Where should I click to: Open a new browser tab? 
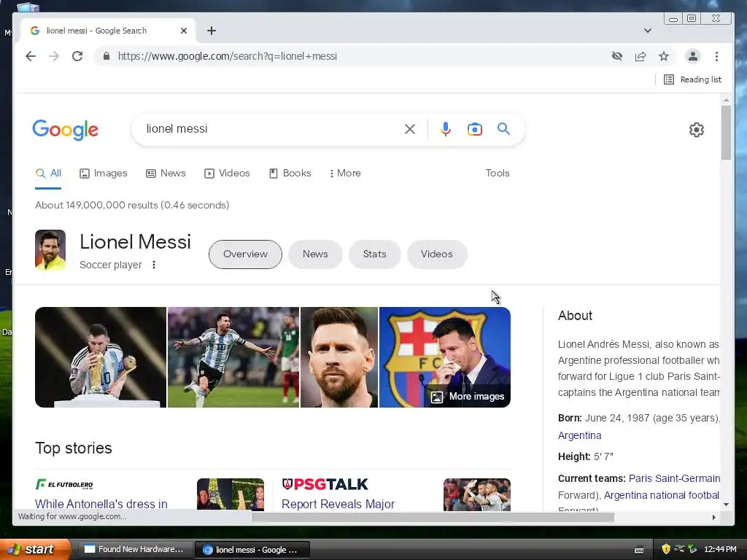tap(212, 31)
